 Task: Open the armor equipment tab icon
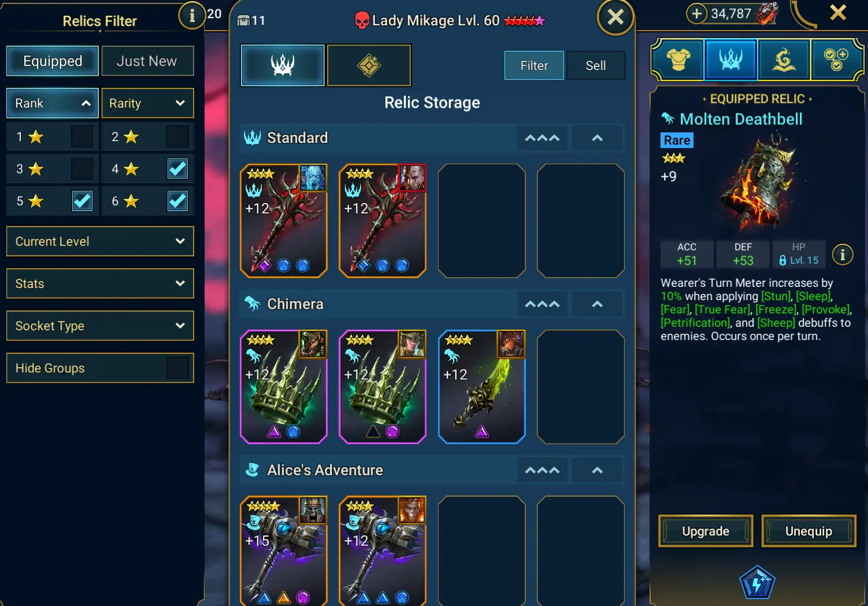click(x=678, y=60)
